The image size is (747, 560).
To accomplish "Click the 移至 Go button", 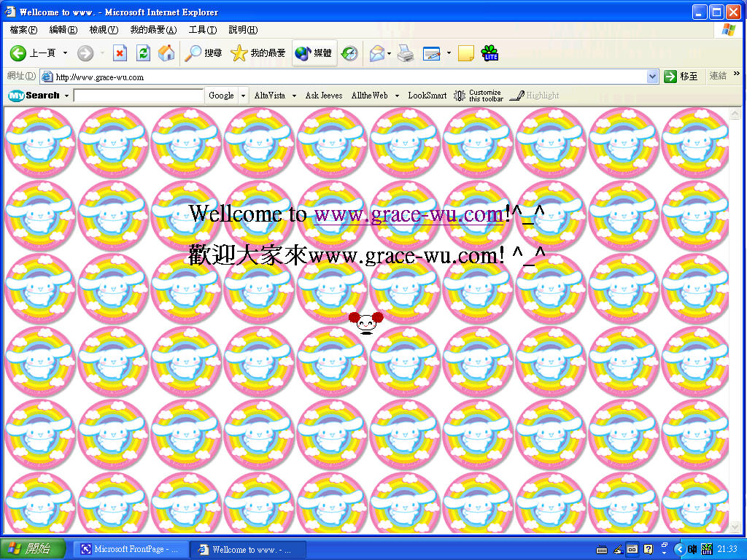I will tap(681, 76).
